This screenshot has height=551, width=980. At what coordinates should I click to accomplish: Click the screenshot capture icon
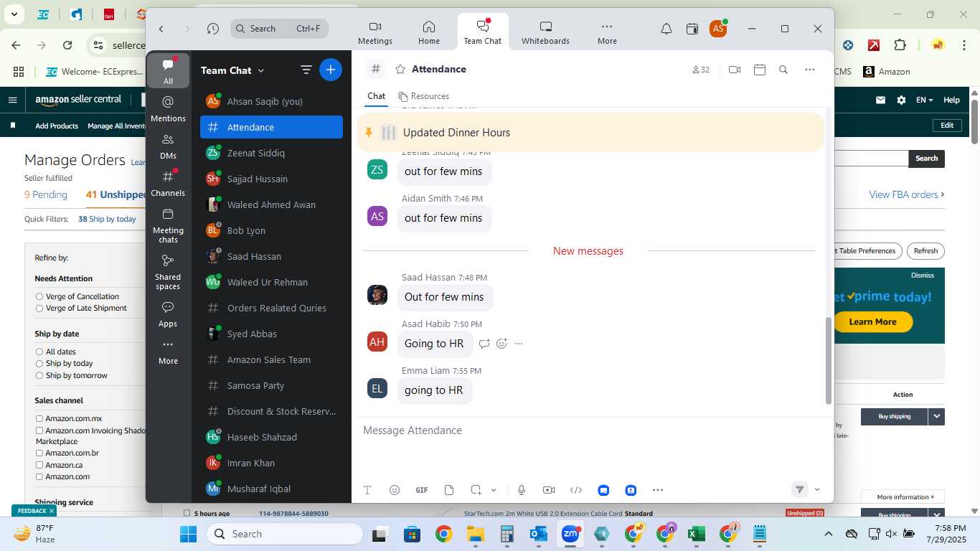click(x=476, y=490)
